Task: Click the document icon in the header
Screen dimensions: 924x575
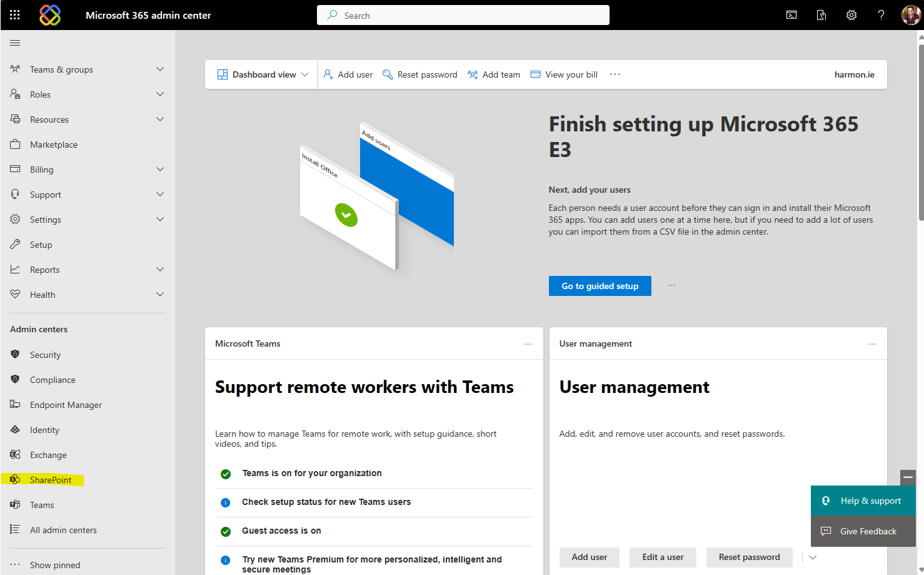Action: click(x=821, y=15)
